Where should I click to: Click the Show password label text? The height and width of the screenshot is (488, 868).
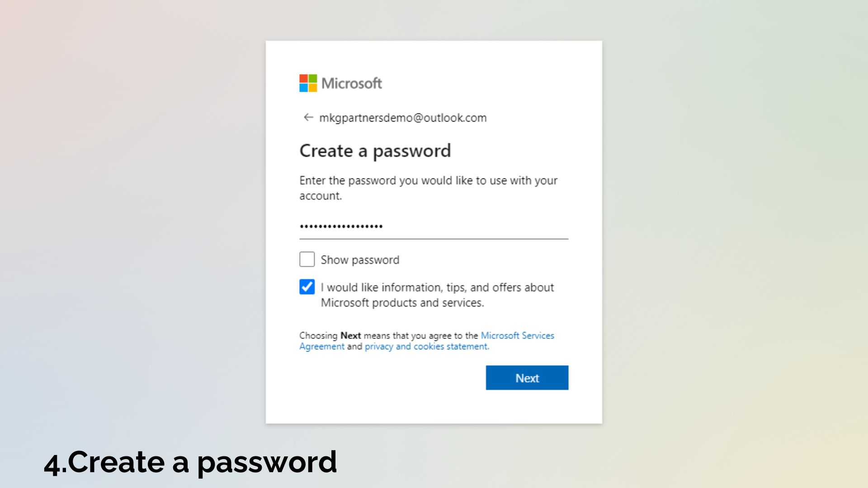pos(360,260)
